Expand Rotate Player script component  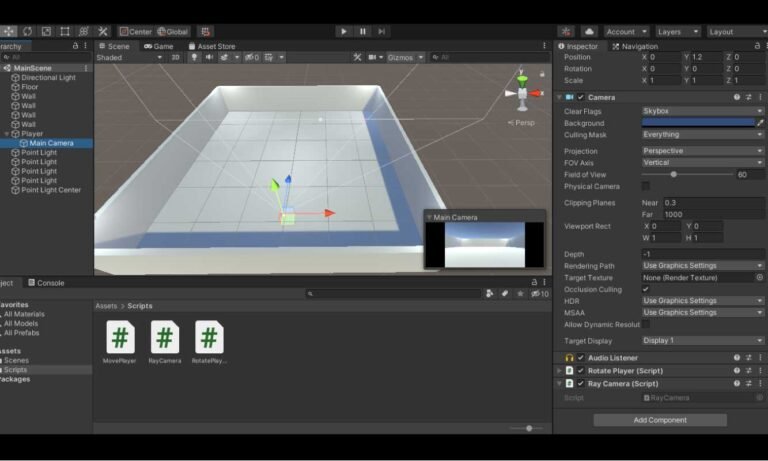(559, 371)
